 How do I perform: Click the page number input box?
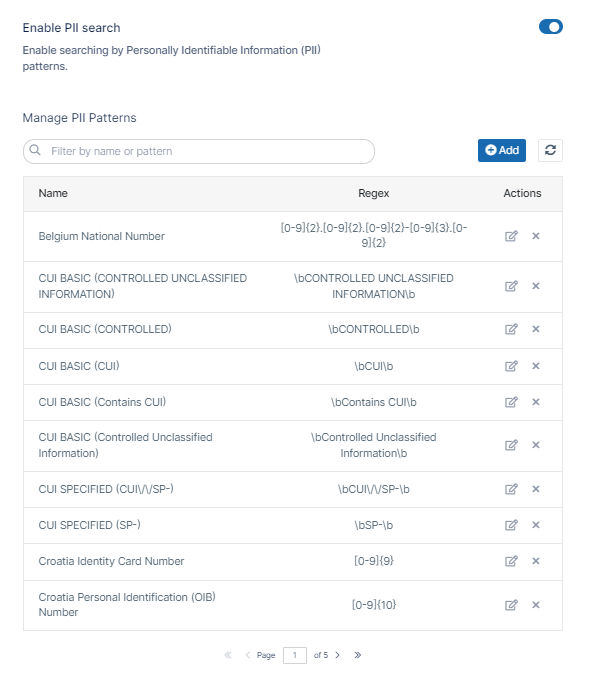point(294,655)
